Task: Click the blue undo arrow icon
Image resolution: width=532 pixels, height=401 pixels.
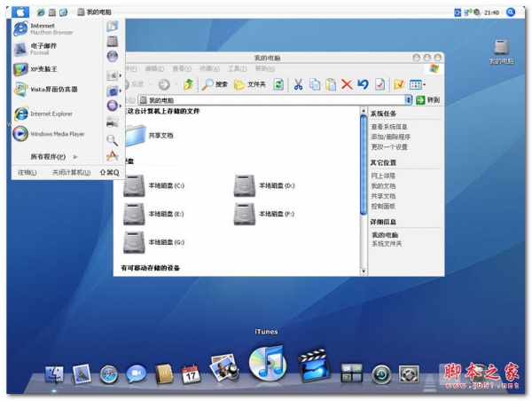Action: (363, 84)
